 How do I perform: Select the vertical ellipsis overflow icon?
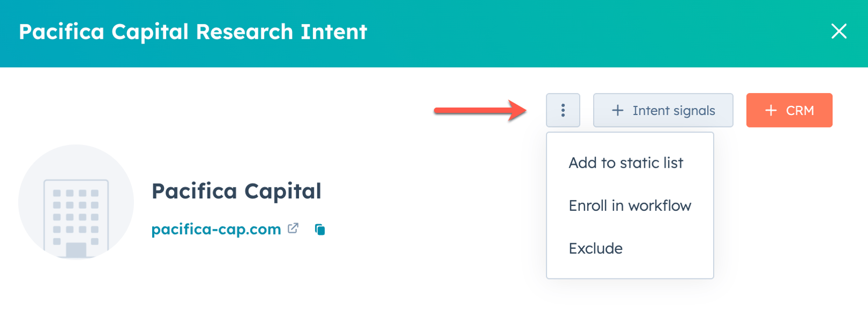pos(563,110)
